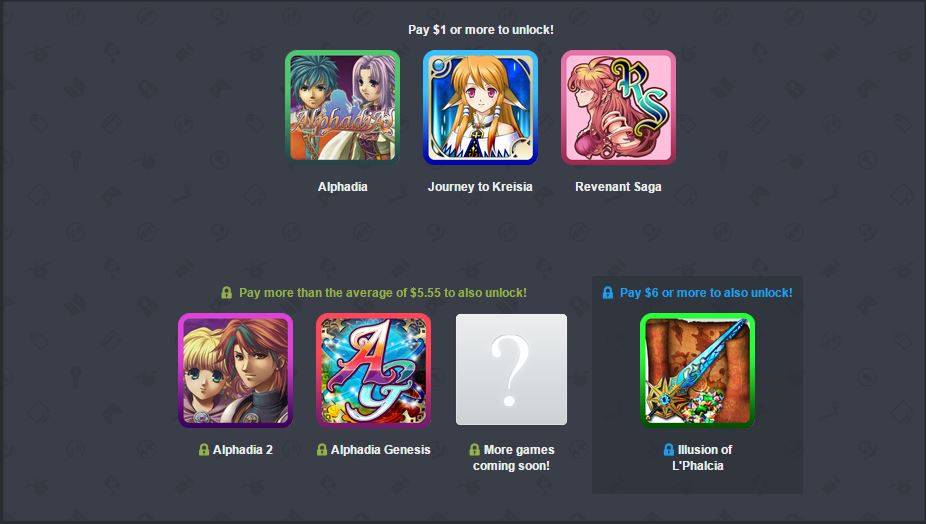Click the blue lock next to Illusion of L'Phalcia
Screen dimensions: 926x524
pos(669,450)
